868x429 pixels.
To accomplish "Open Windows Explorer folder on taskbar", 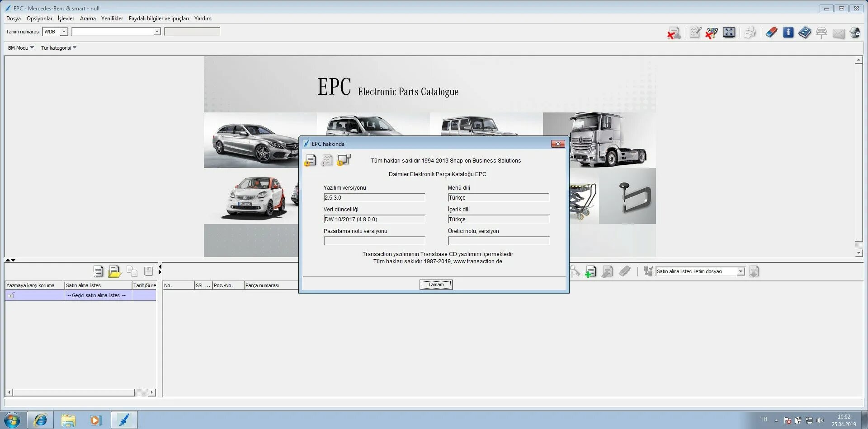I will tap(68, 420).
